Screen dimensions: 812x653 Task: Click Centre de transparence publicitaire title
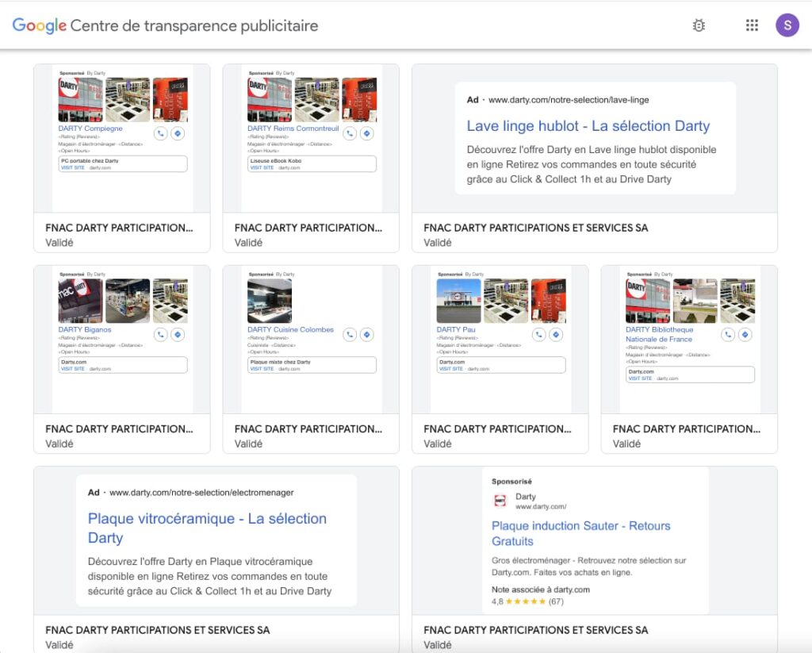point(194,25)
